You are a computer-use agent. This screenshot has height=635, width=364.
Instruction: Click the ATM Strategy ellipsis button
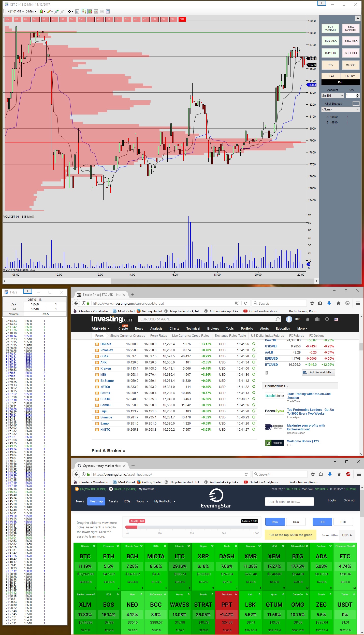(x=356, y=104)
